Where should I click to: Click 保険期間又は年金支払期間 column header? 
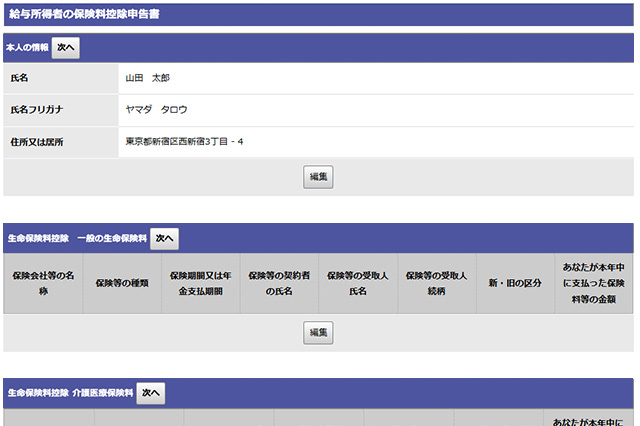[201, 283]
